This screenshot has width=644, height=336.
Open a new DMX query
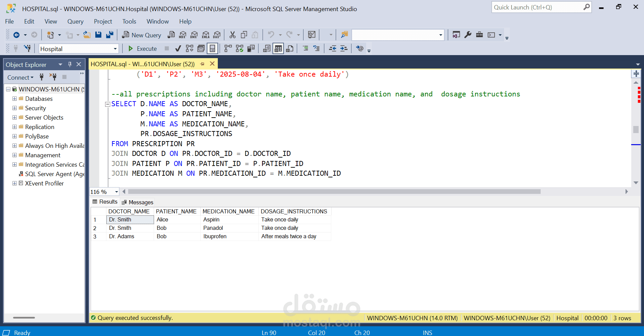[x=194, y=35]
